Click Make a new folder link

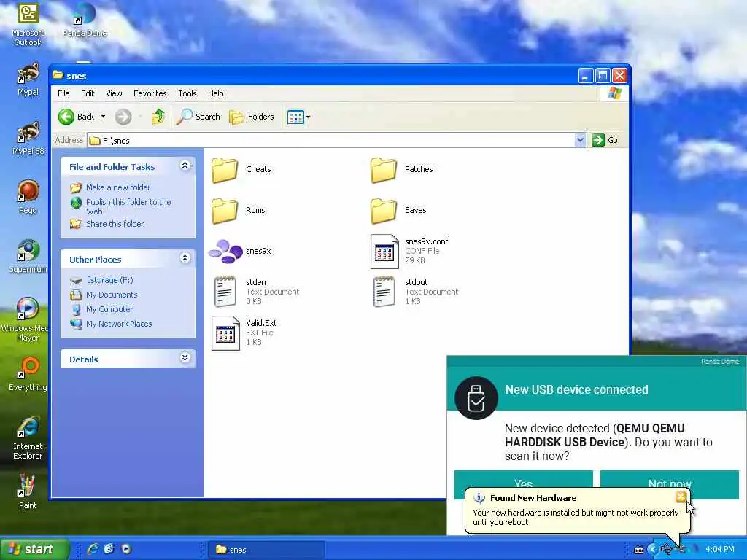pyautogui.click(x=117, y=187)
